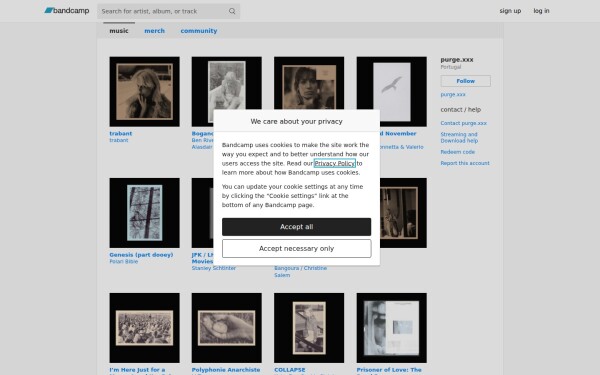The width and height of the screenshot is (600, 375).
Task: Switch to the community tab
Action: (x=199, y=31)
